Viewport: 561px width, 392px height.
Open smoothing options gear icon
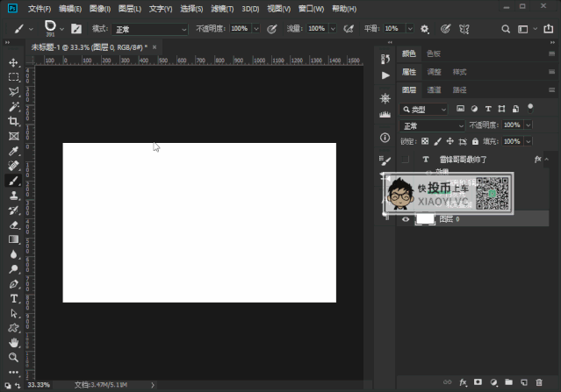point(425,28)
